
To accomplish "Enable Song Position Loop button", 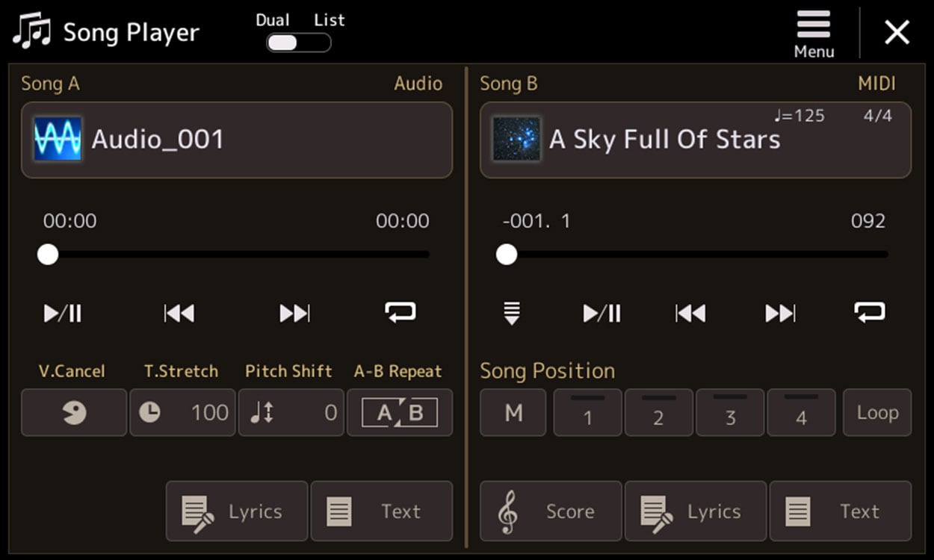I will coord(877,412).
